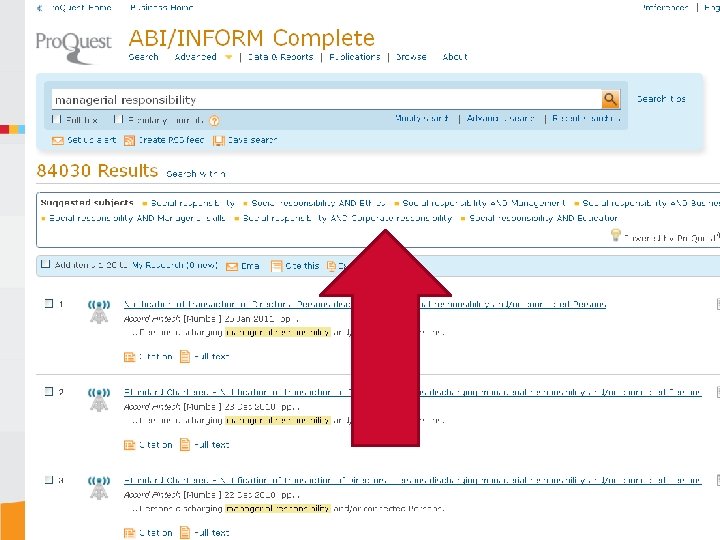Screen dimensions: 720x540
Task: Select subject Social responsibility AND Education
Action: point(543,218)
